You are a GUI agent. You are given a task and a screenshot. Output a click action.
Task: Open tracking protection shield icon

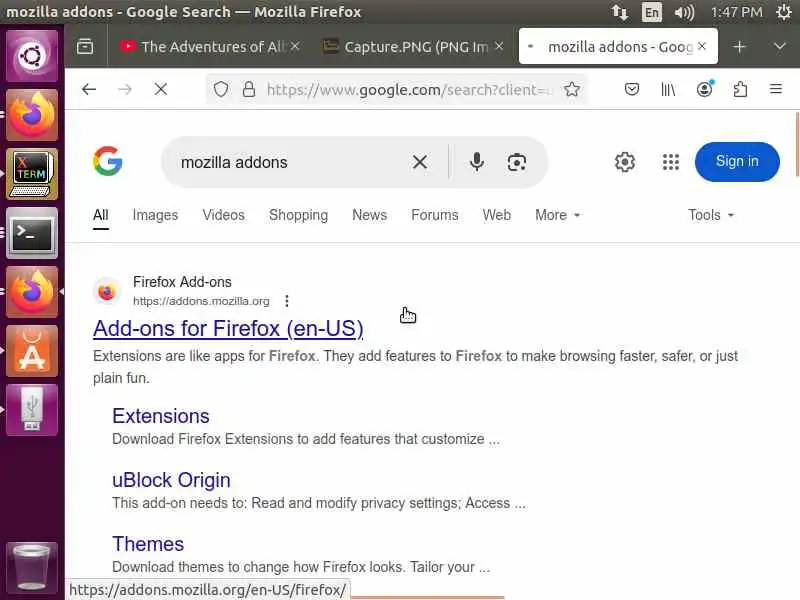(x=221, y=89)
